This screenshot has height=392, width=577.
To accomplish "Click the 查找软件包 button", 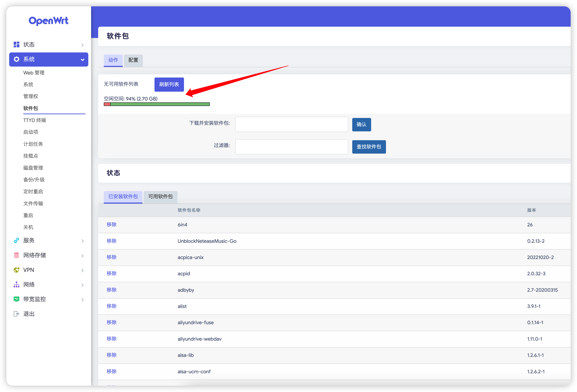I will (x=369, y=147).
